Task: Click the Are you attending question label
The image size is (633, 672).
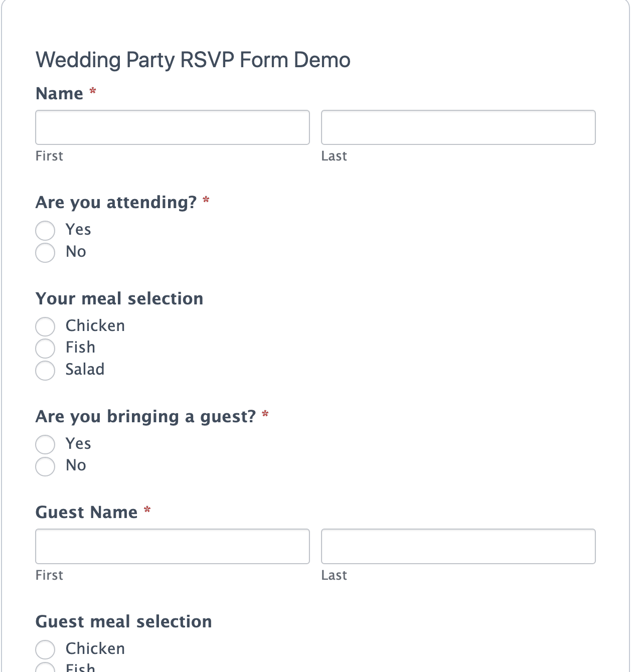Action: (115, 202)
